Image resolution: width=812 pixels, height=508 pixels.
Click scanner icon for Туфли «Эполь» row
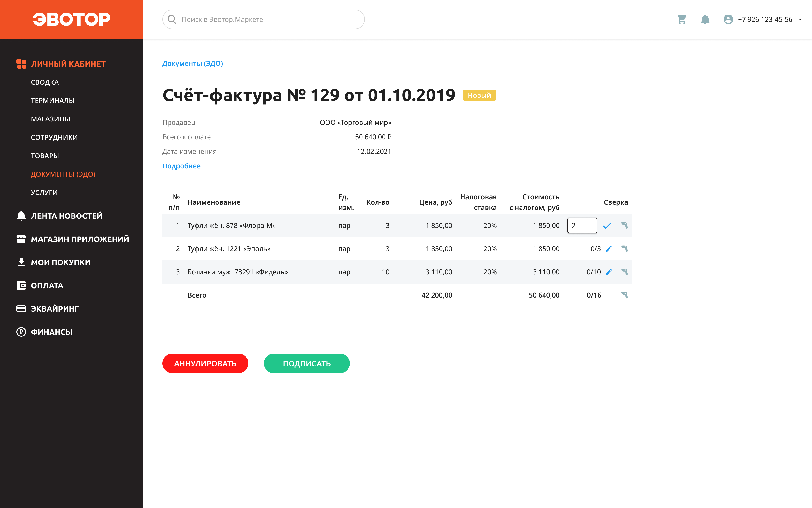point(624,249)
